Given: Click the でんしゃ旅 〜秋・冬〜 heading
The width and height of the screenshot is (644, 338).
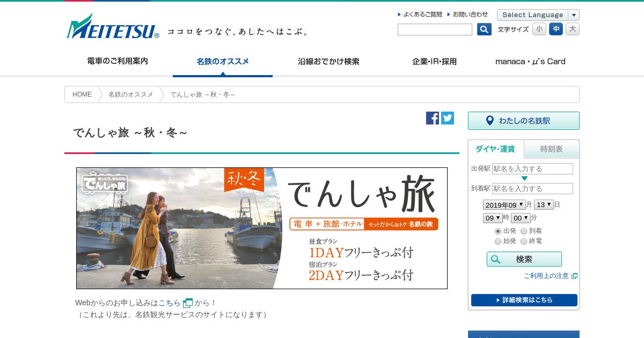Looking at the screenshot, I should click(130, 133).
